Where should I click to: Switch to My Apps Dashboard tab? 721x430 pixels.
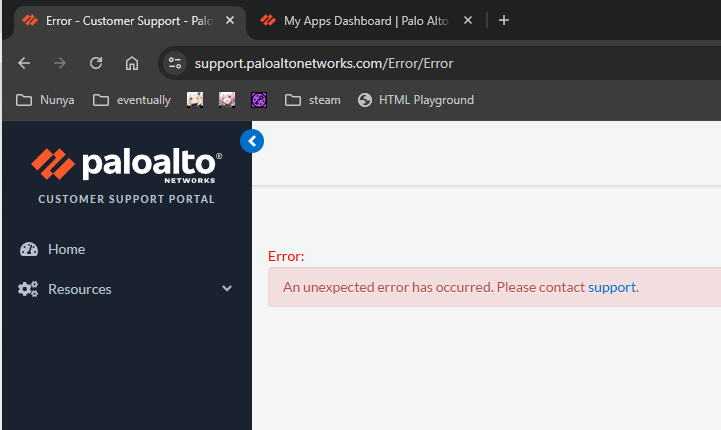366,21
